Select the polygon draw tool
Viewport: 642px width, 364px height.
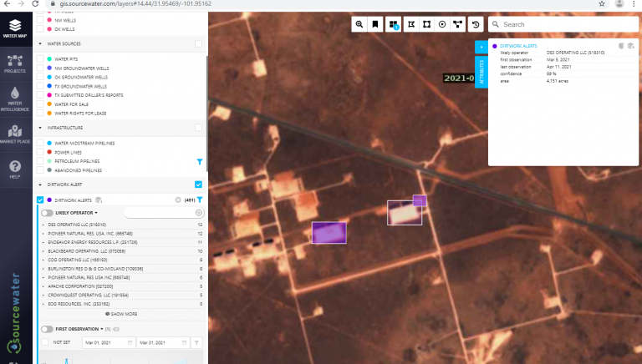pyautogui.click(x=411, y=24)
